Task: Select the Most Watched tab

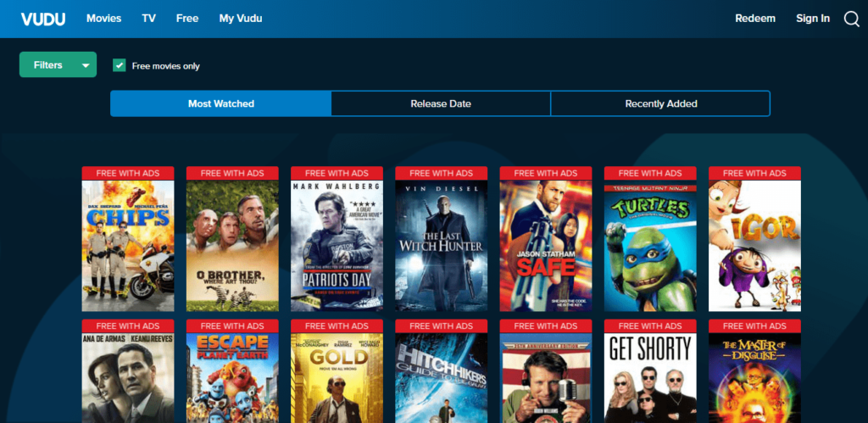Action: tap(221, 103)
